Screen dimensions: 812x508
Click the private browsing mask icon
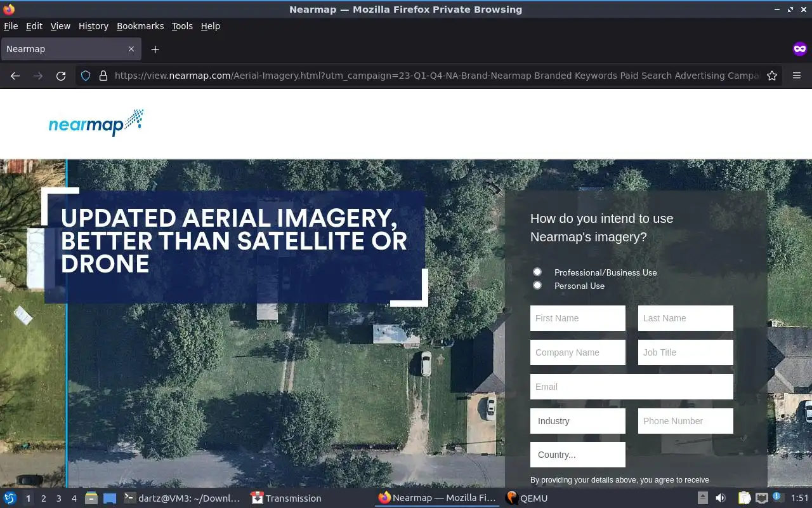799,49
